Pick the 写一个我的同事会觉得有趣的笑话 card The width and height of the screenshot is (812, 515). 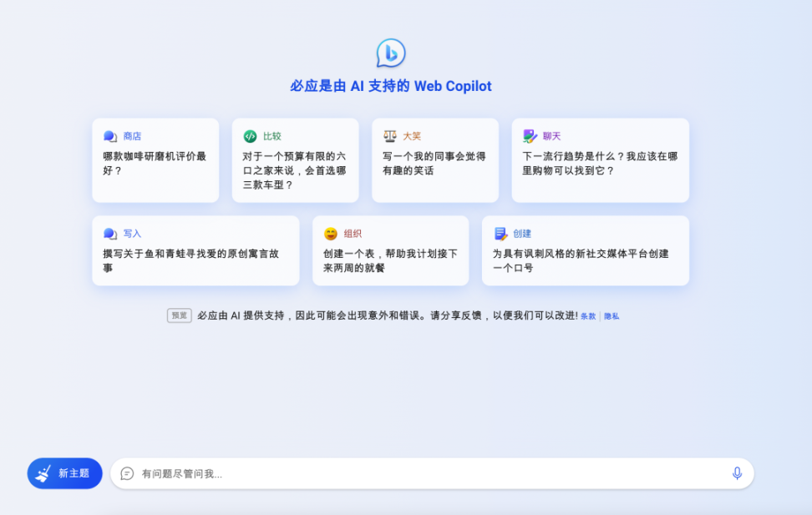click(x=435, y=160)
